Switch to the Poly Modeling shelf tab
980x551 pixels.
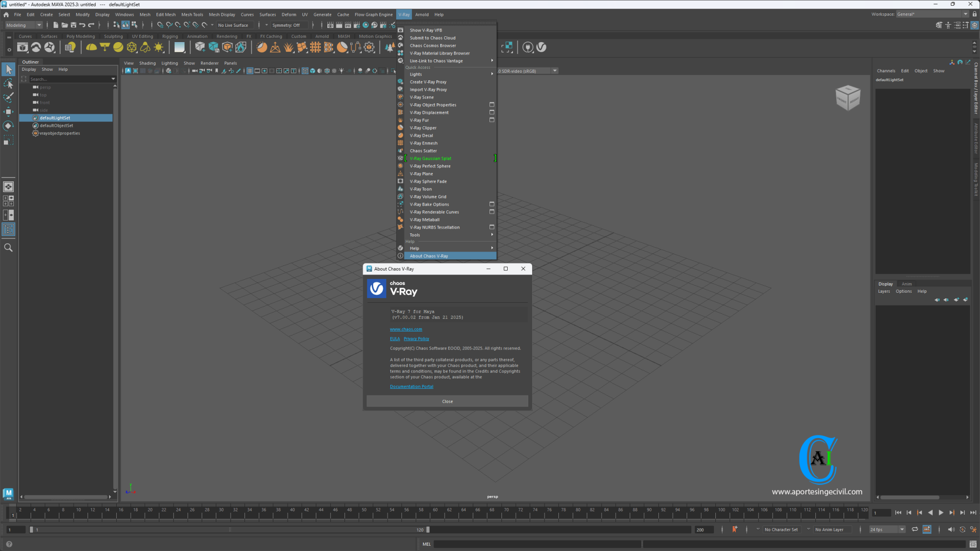[x=80, y=36]
